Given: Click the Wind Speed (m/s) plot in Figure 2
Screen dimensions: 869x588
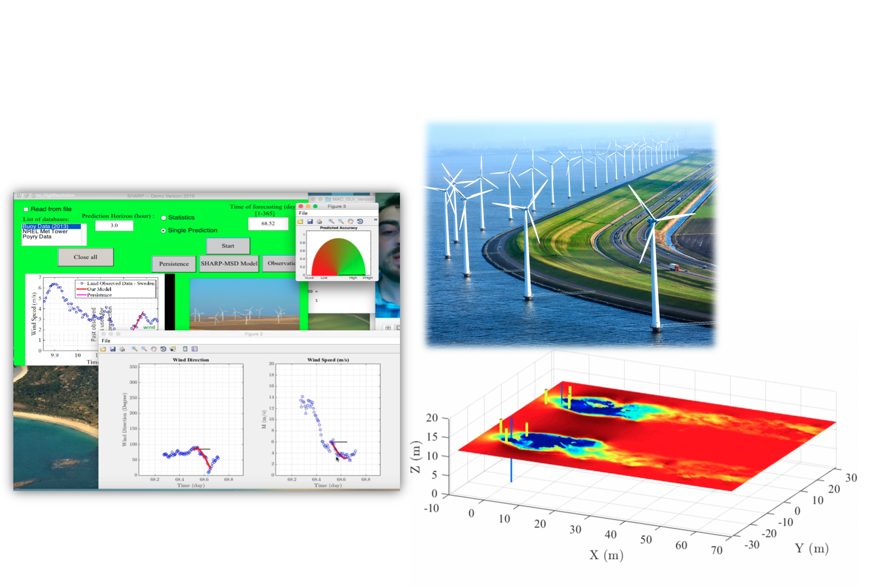Looking at the screenshot, I should (328, 419).
